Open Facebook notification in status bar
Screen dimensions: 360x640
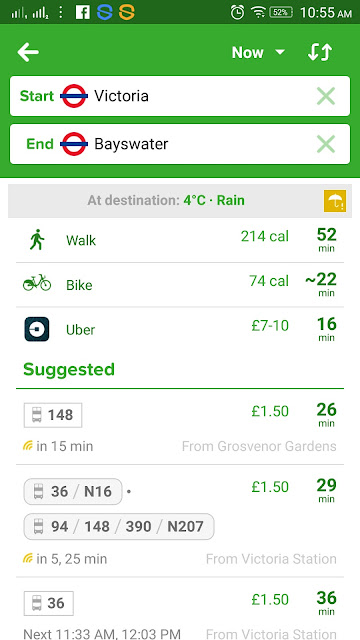(x=83, y=13)
